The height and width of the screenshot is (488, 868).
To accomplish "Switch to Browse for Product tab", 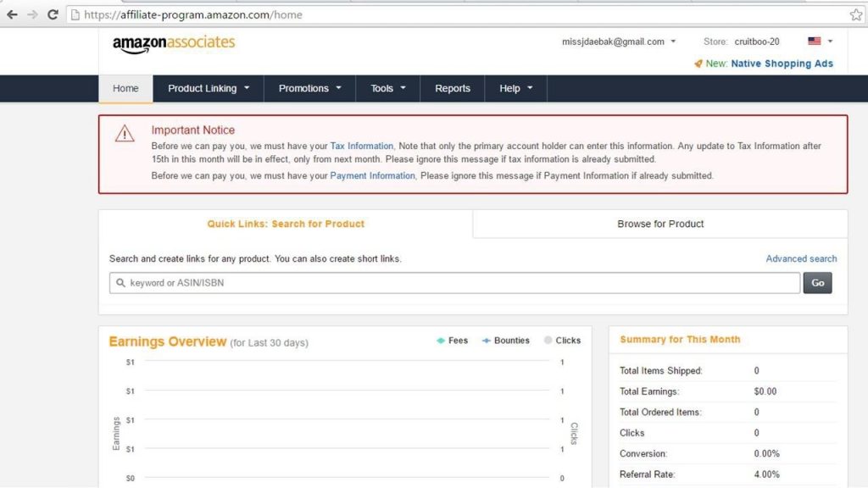I will (660, 224).
